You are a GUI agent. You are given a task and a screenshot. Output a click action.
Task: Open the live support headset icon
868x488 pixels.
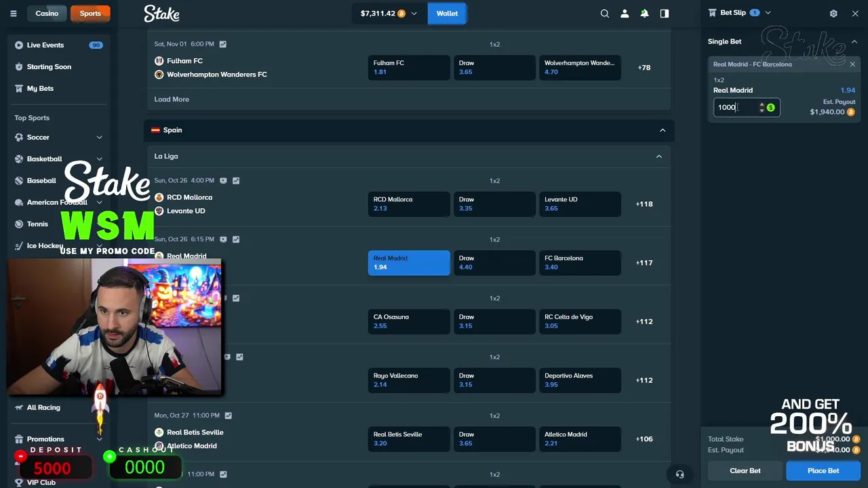click(x=679, y=474)
